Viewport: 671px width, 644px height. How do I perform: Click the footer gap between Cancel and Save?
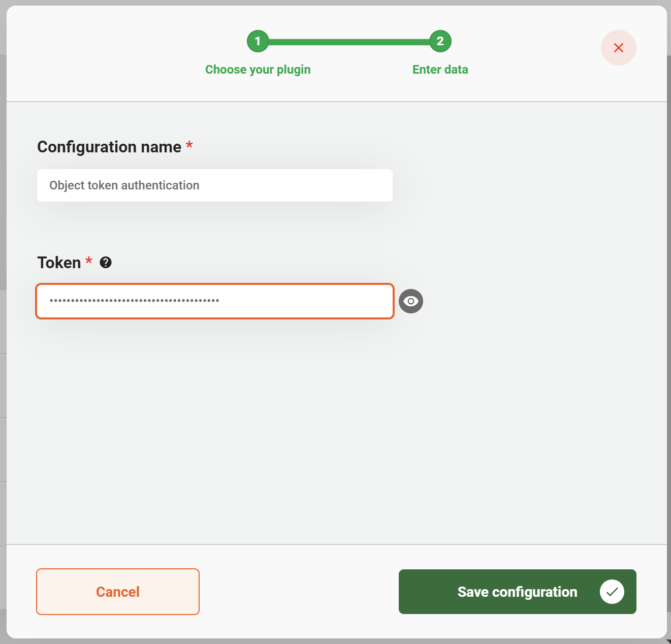(299, 592)
